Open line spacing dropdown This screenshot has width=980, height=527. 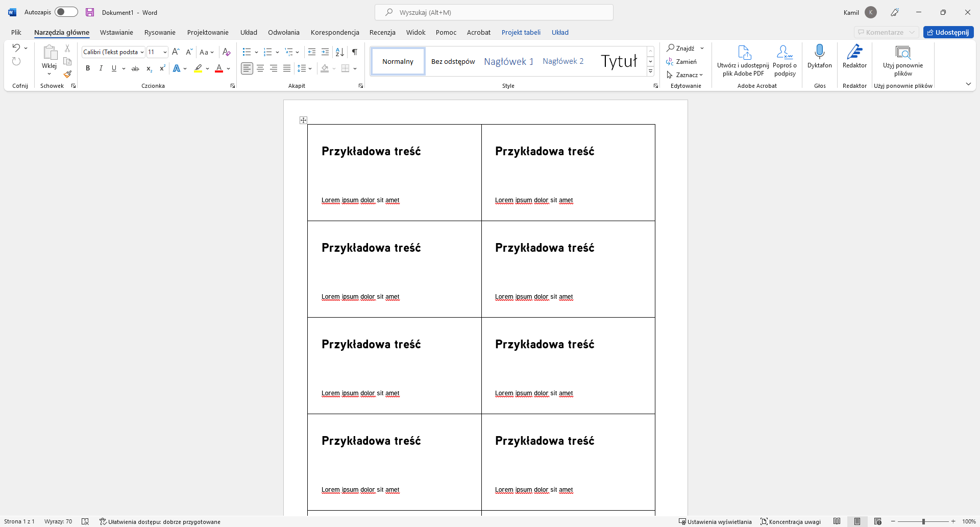(x=305, y=68)
